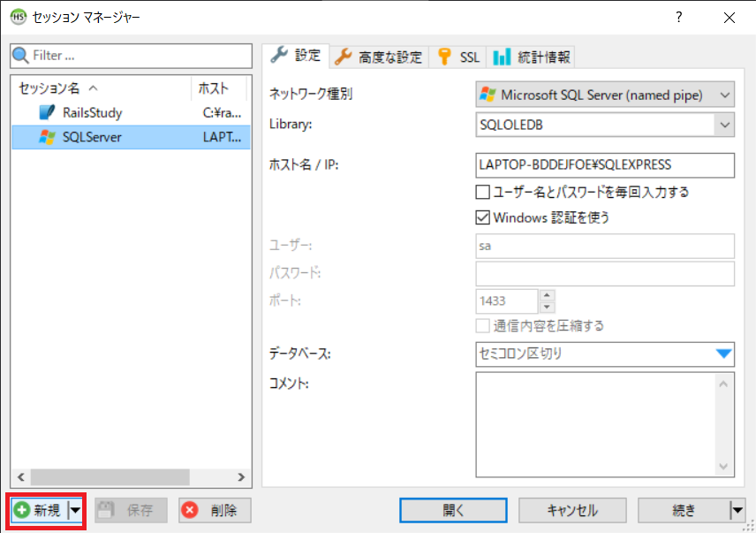
Task: Switch to the 設定 tab
Action: (296, 56)
